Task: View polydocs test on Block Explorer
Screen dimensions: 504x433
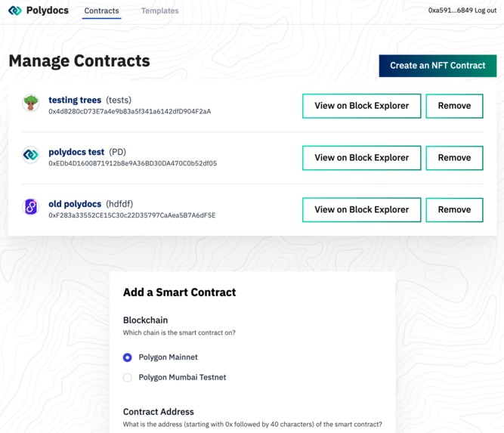Action: click(x=362, y=158)
